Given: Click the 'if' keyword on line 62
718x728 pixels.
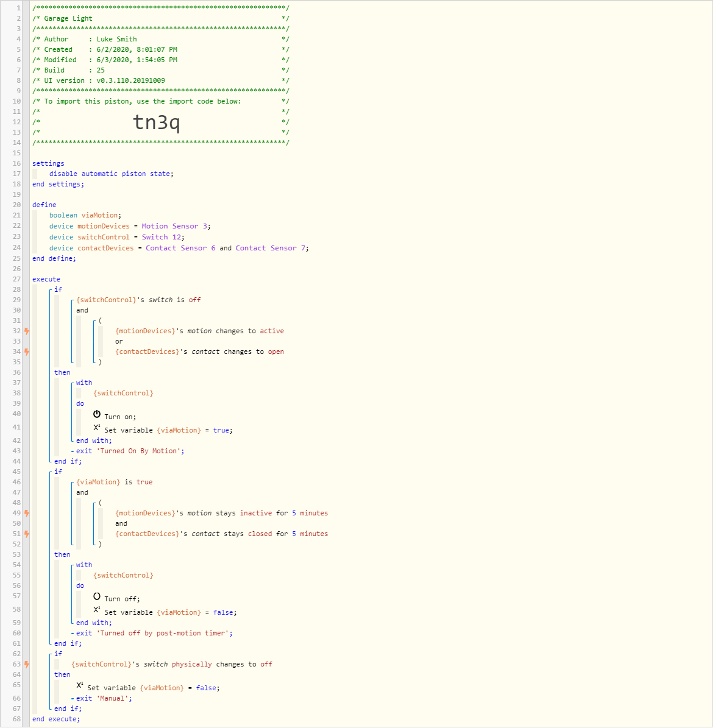Looking at the screenshot, I should pos(58,654).
